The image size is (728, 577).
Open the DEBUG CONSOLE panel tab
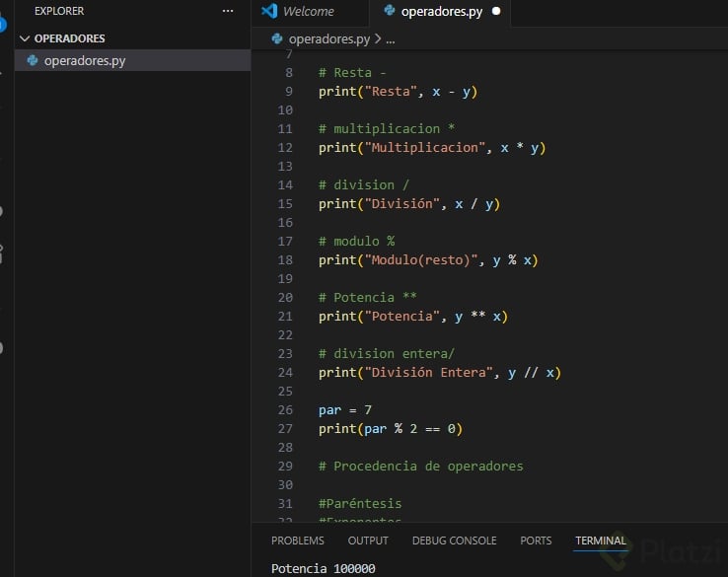454,541
